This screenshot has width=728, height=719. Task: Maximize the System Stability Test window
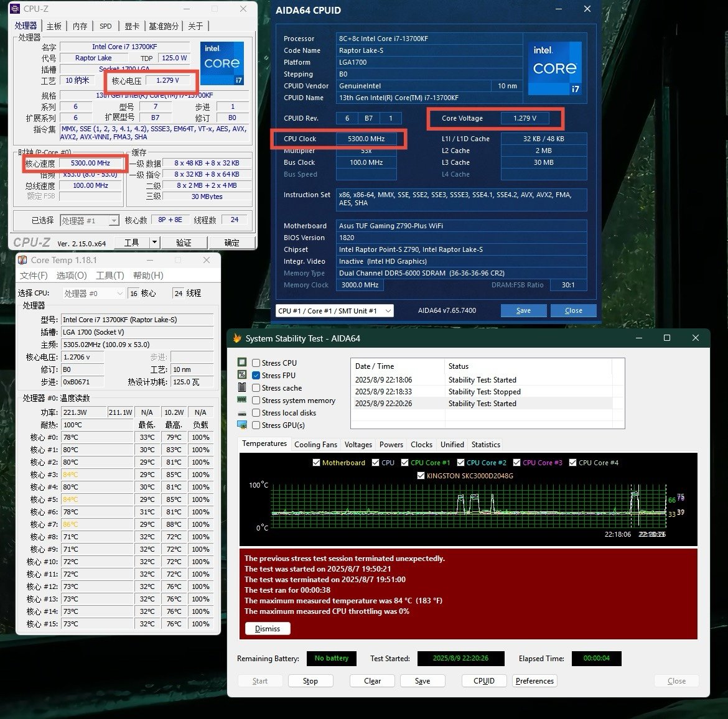pyautogui.click(x=667, y=338)
